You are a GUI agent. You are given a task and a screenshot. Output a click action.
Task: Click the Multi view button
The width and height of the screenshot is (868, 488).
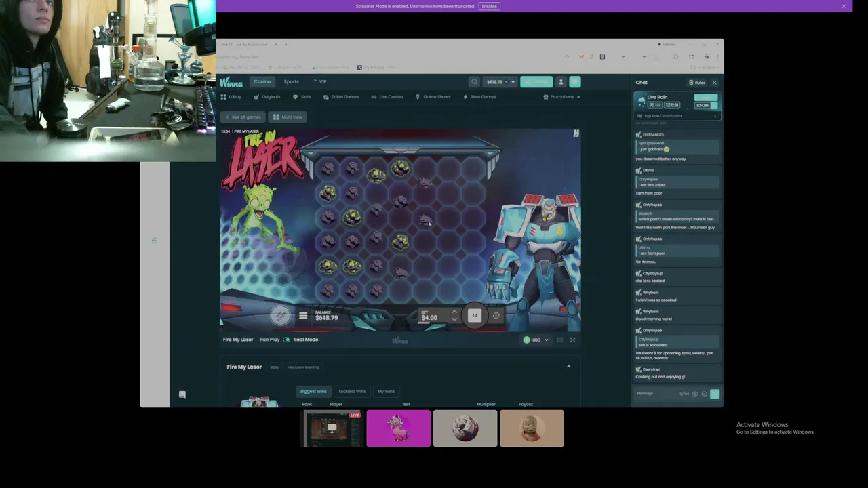click(x=288, y=117)
